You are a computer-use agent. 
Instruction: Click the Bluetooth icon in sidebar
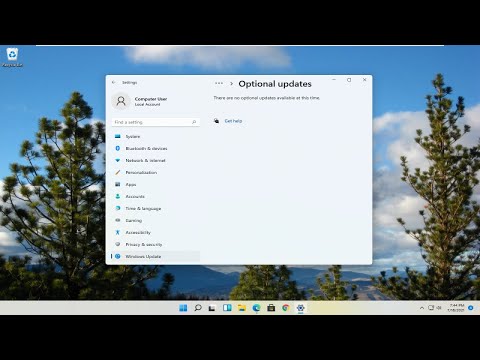117,148
